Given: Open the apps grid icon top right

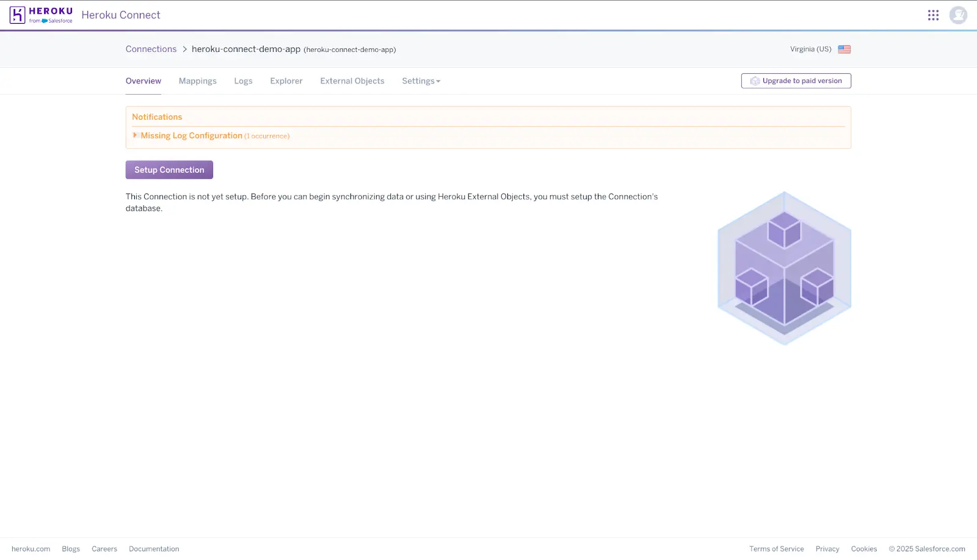Looking at the screenshot, I should (933, 15).
